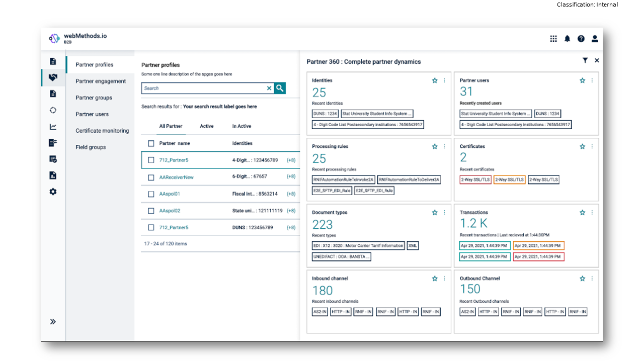This screenshot has height=362, width=644.
Task: Open the Certificate monitoring menu item
Action: pos(102,130)
